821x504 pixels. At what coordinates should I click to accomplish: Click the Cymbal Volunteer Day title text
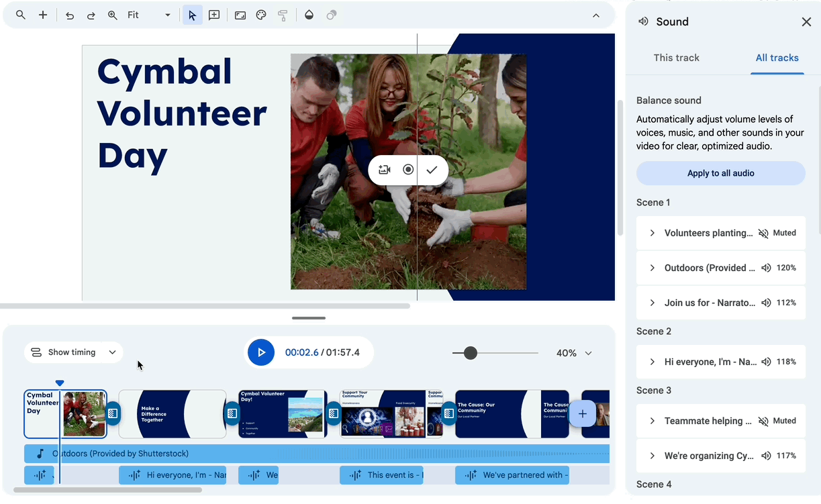182,113
